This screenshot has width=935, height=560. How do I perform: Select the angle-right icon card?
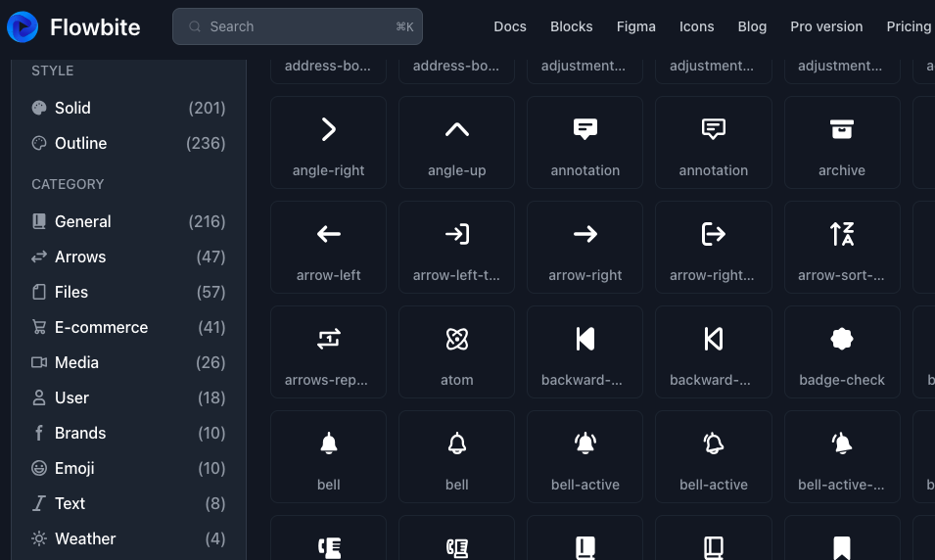[328, 142]
